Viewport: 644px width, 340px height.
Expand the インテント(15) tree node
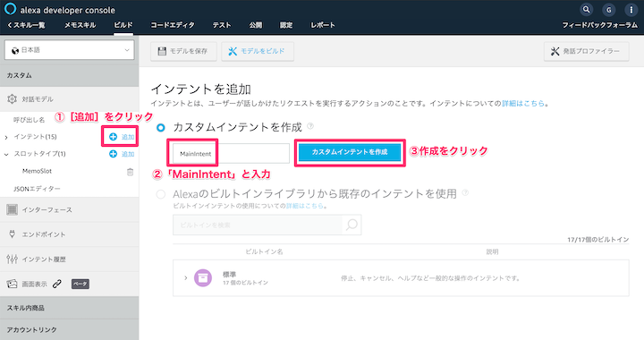click(x=6, y=137)
